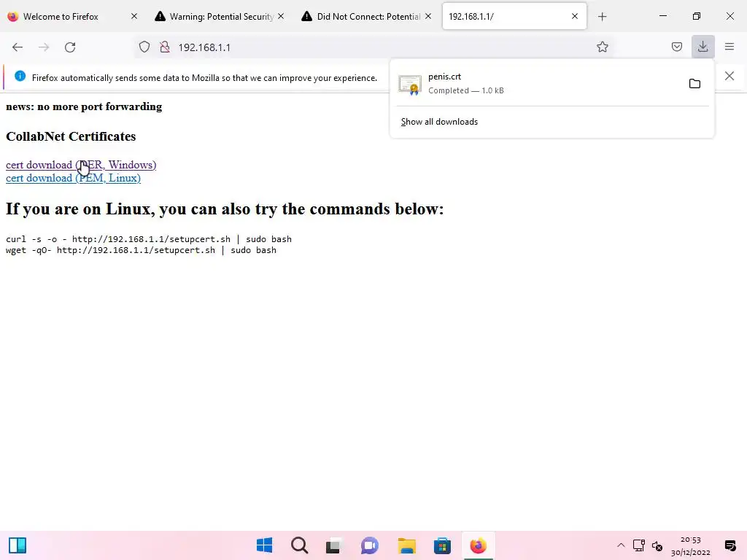
Task: Click the forward navigation arrow
Action: pyautogui.click(x=44, y=47)
